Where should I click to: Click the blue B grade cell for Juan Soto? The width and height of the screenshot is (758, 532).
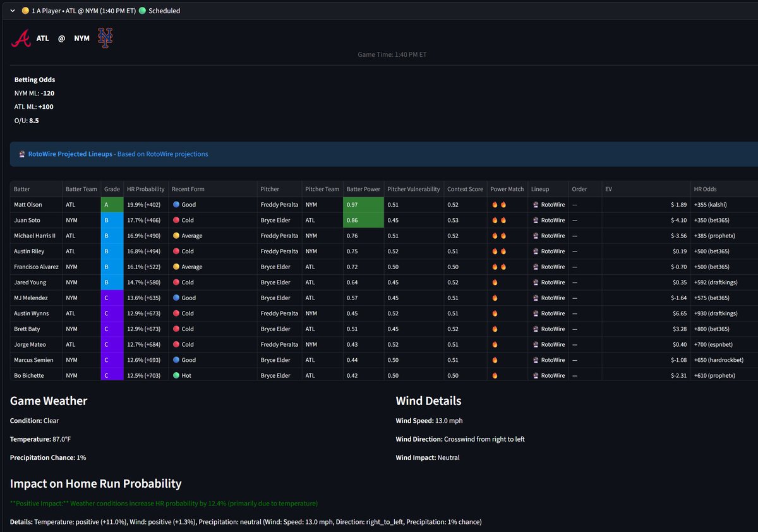point(112,221)
